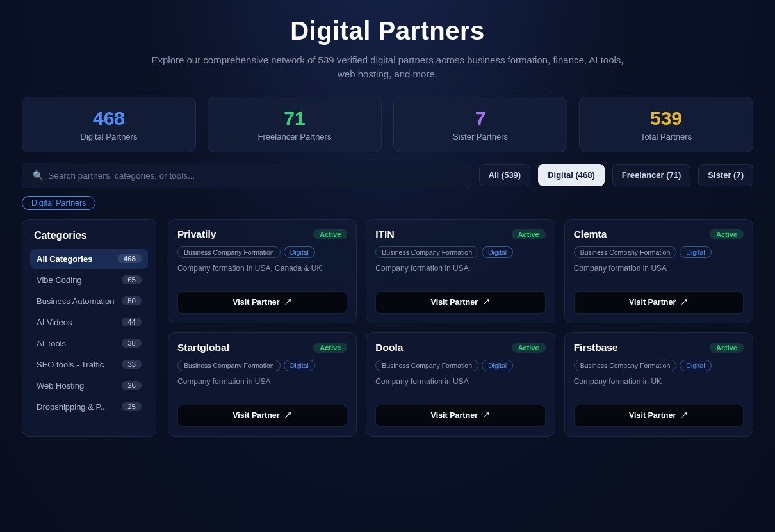775x532 pixels.
Task: Choose All Categories in sidebar
Action: pos(89,259)
